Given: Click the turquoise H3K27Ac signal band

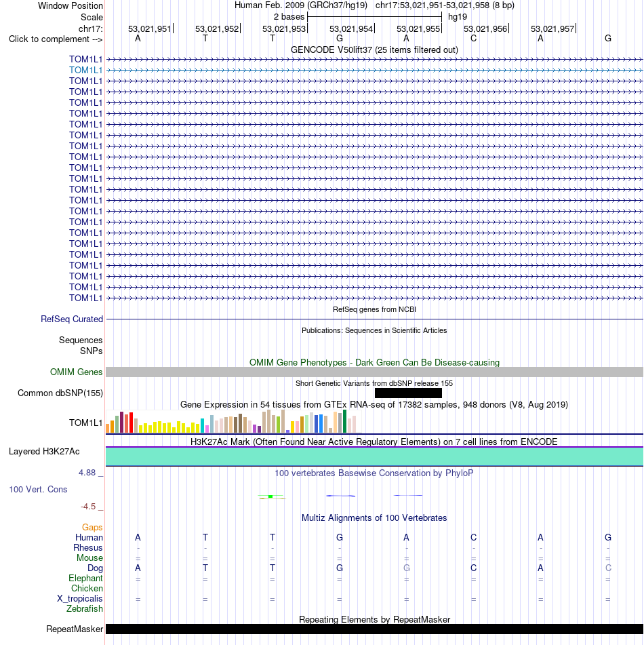Looking at the screenshot, I should click(x=374, y=456).
